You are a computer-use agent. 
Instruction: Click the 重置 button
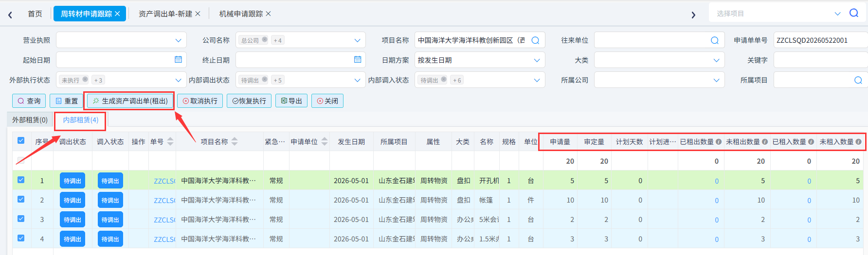point(66,101)
